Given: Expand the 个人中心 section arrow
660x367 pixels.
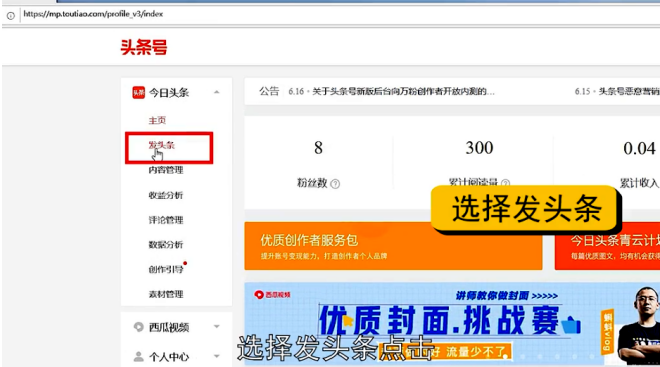Looking at the screenshot, I should pos(217,356).
